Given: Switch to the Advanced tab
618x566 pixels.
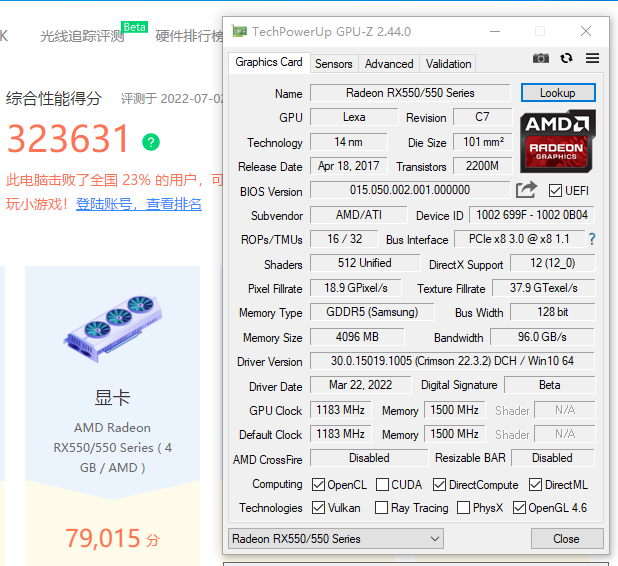Looking at the screenshot, I should tap(389, 64).
